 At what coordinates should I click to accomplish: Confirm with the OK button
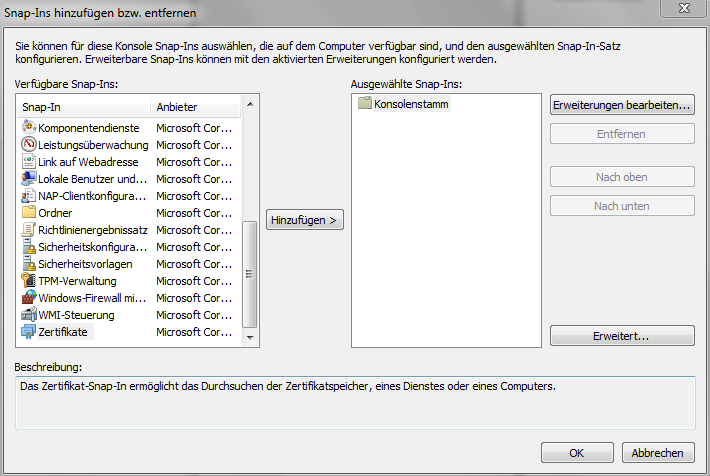click(x=577, y=452)
